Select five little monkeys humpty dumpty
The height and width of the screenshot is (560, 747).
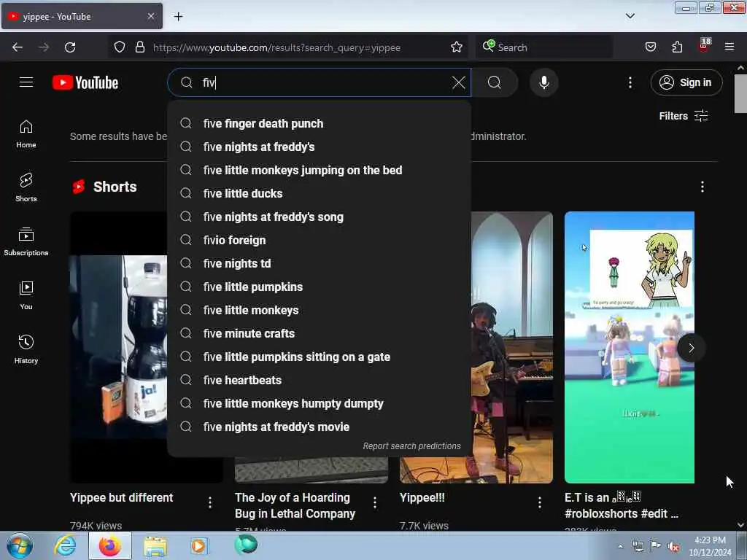tap(320, 404)
